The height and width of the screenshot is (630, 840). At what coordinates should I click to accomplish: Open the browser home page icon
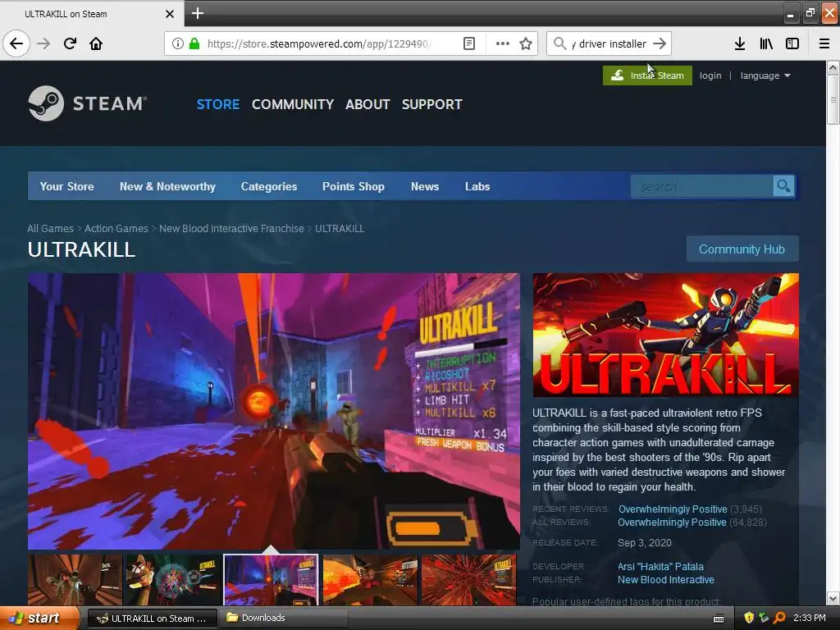click(x=96, y=43)
